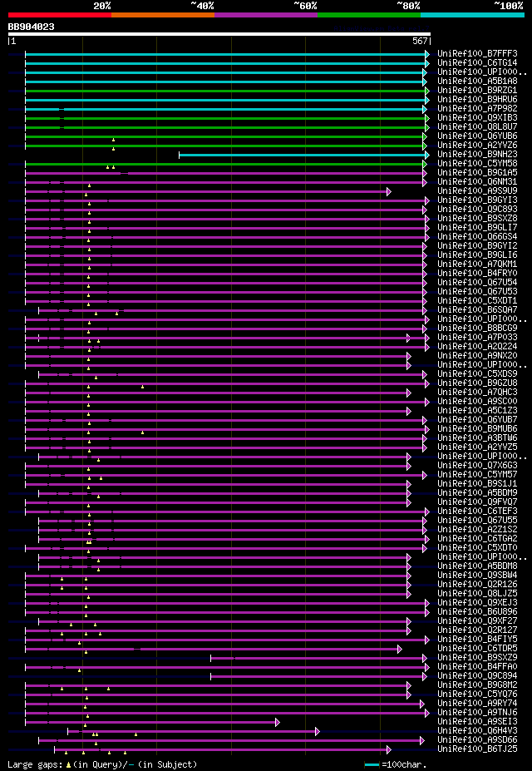Click the white query sequence bar
Image resolution: width=532 pixels, height=771 pixels.
[x=219, y=34]
